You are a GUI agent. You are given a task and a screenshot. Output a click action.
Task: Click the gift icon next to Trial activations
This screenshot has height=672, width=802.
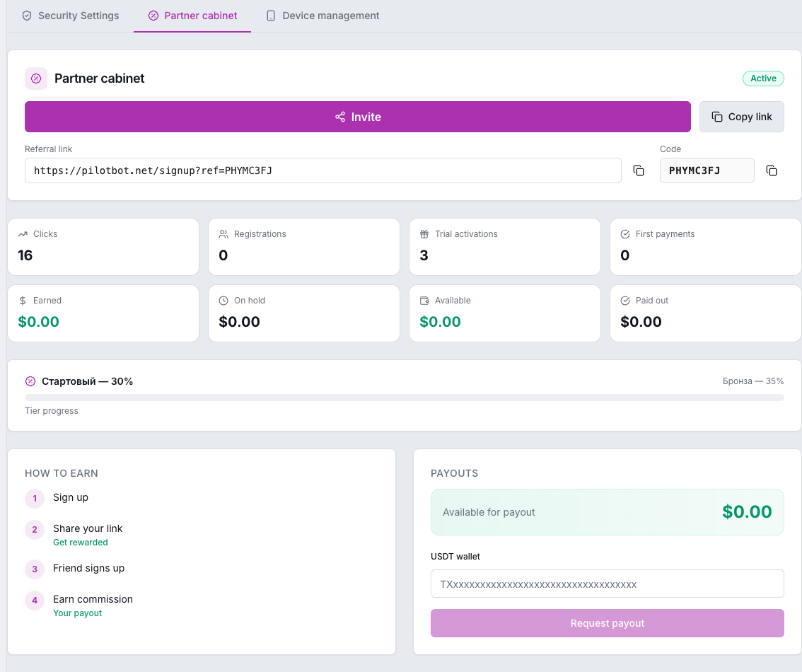click(424, 234)
